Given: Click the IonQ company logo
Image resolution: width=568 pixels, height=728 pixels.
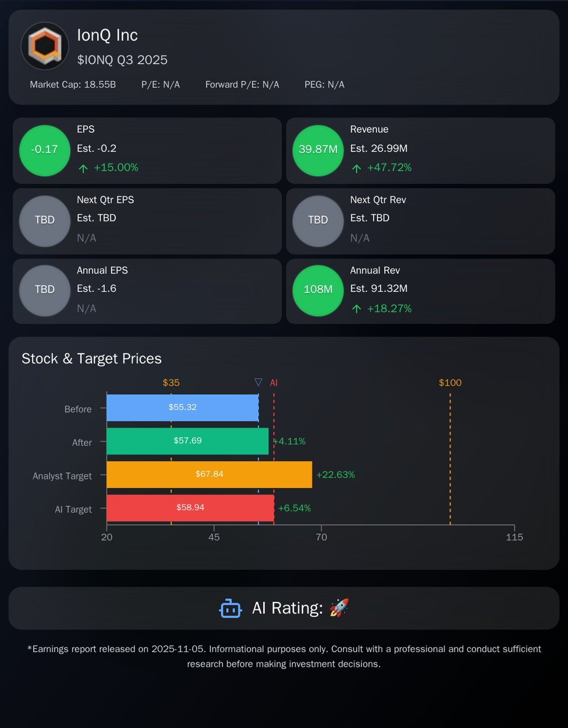Looking at the screenshot, I should (45, 46).
